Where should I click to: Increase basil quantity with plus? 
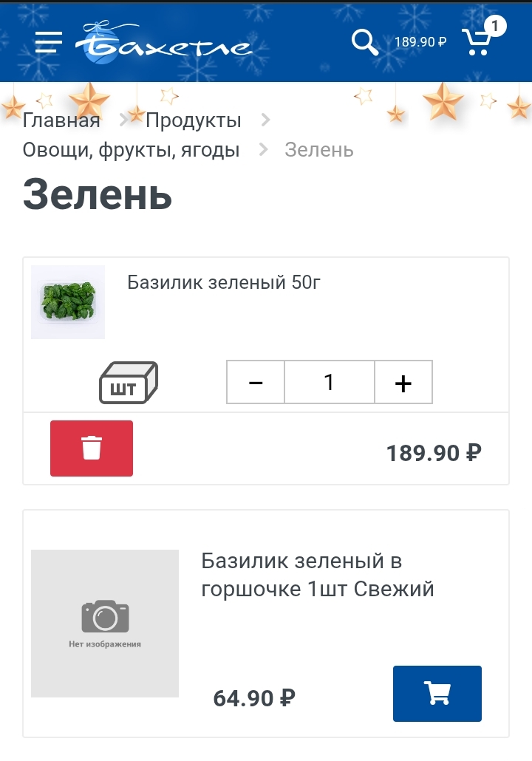403,383
